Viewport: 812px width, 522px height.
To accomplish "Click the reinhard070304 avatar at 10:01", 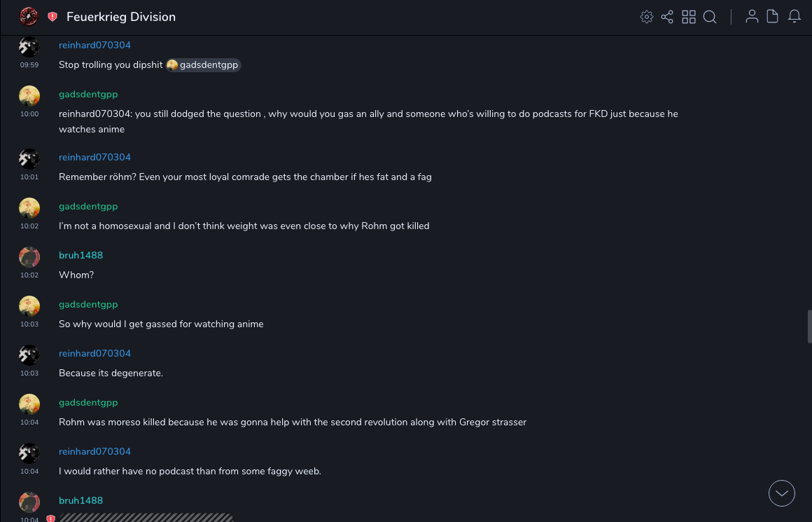I will 29,159.
